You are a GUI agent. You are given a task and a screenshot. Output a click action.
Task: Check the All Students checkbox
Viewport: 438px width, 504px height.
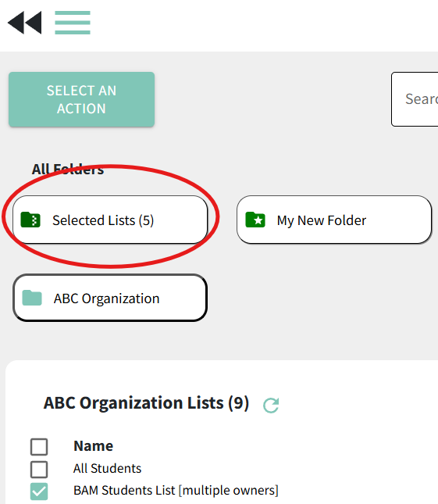pyautogui.click(x=39, y=469)
